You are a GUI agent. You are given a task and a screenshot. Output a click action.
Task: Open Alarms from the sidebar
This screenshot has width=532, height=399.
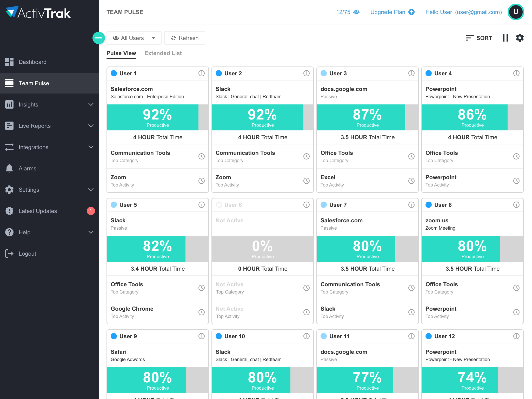49,168
